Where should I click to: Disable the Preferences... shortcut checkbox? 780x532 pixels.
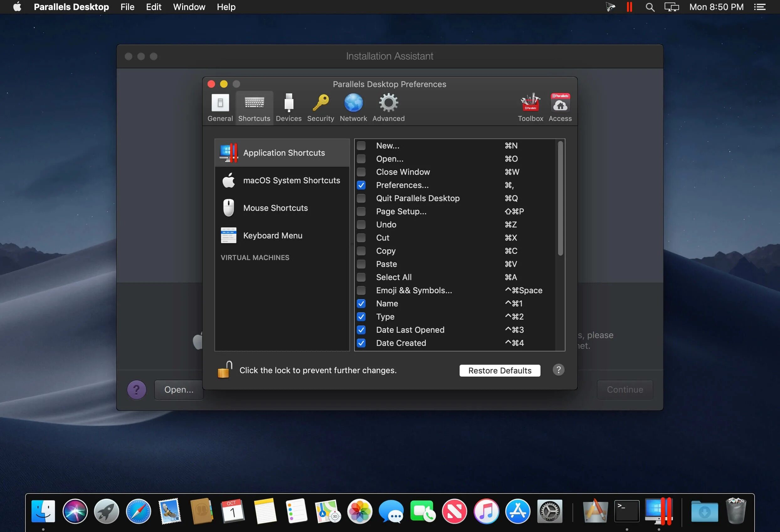(361, 185)
